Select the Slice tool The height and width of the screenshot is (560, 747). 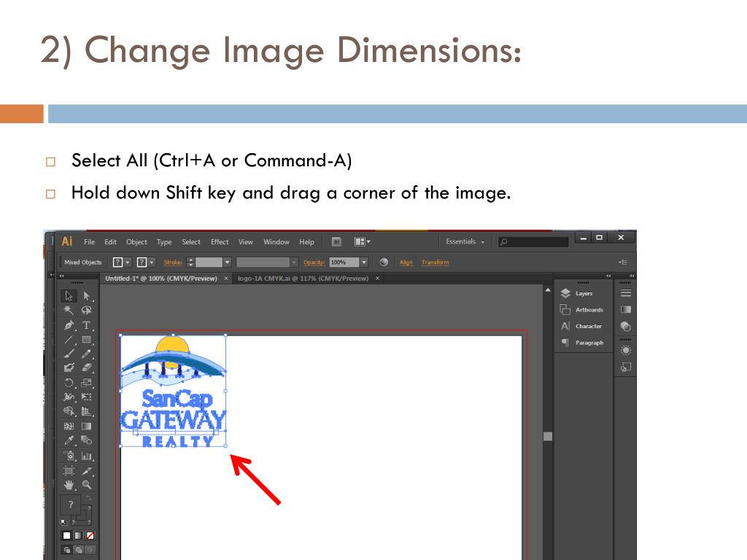coord(87,471)
